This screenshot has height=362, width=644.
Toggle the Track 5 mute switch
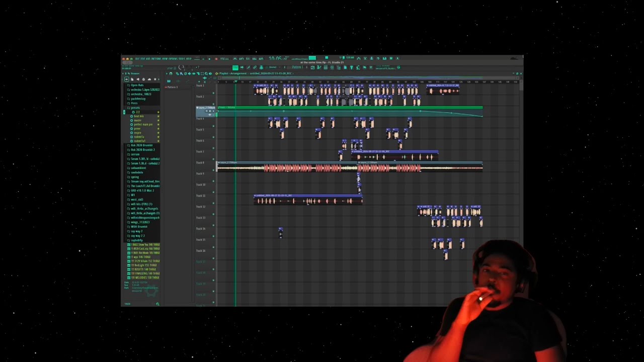[x=213, y=137]
